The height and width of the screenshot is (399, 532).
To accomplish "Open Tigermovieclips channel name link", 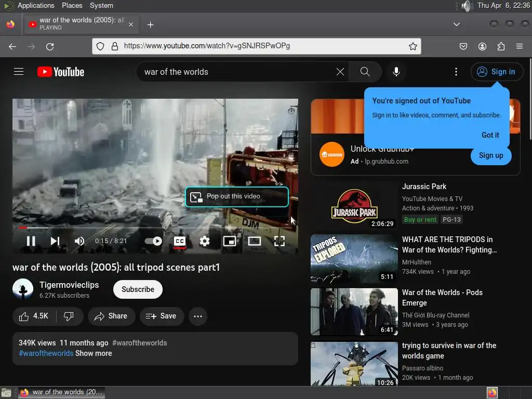I will (69, 285).
